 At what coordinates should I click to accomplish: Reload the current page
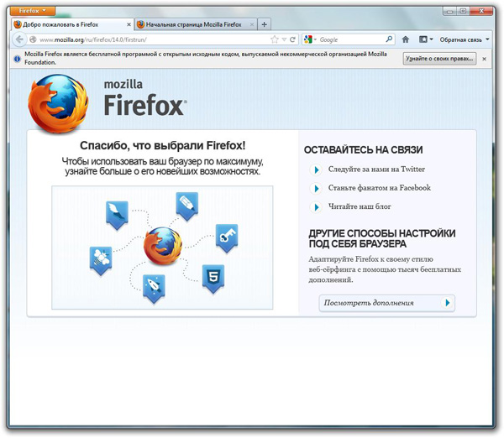tap(292, 39)
